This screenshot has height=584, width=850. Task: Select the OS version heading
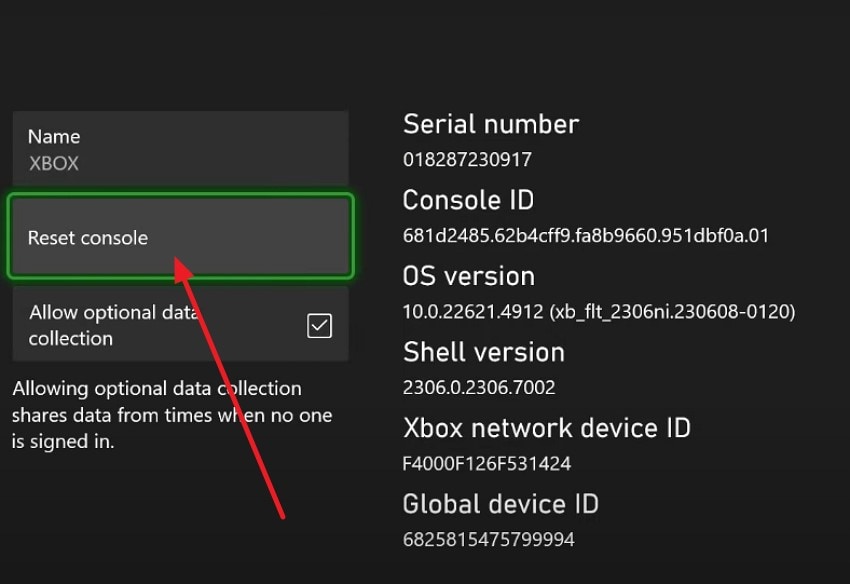(468, 275)
